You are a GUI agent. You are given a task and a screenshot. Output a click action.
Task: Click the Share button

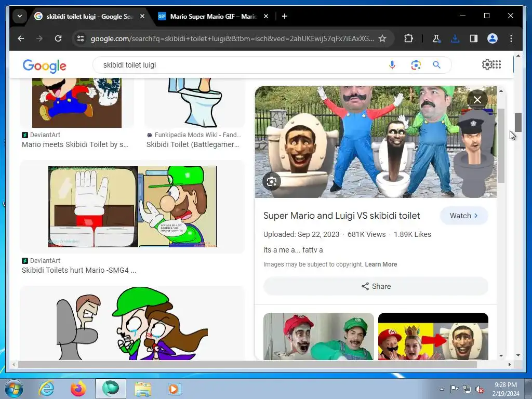376,286
